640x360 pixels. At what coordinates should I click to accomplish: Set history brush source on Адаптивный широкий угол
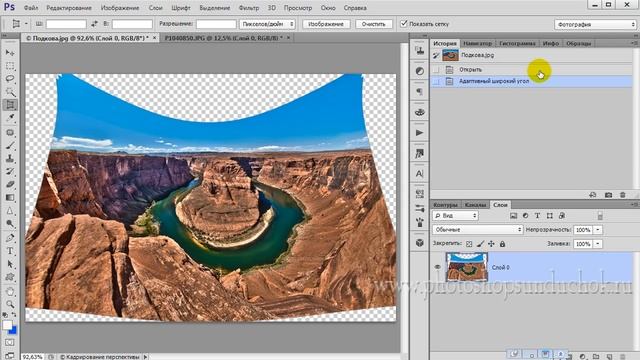[x=436, y=82]
